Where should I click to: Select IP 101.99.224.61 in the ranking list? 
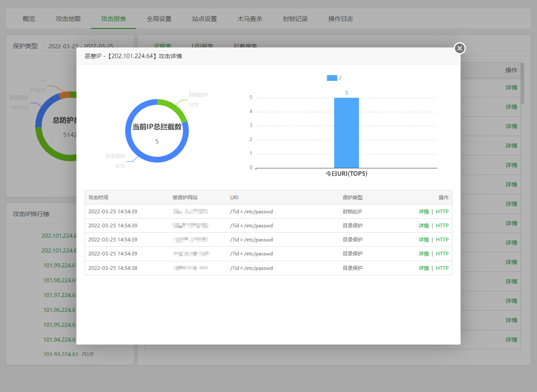tap(60, 265)
